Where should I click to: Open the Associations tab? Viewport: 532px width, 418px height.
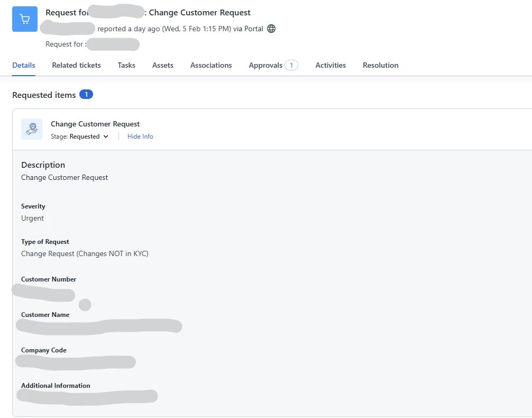tap(211, 65)
